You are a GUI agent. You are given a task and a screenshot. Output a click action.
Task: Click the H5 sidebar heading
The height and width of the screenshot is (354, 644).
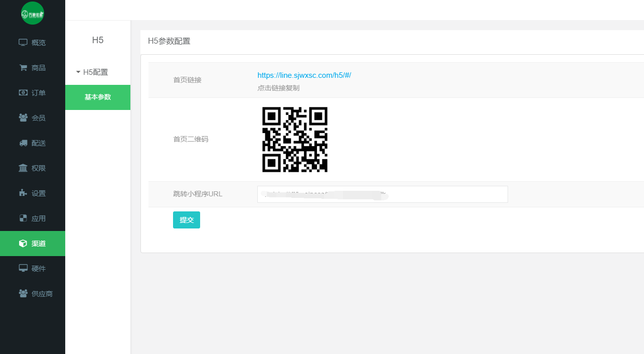98,40
